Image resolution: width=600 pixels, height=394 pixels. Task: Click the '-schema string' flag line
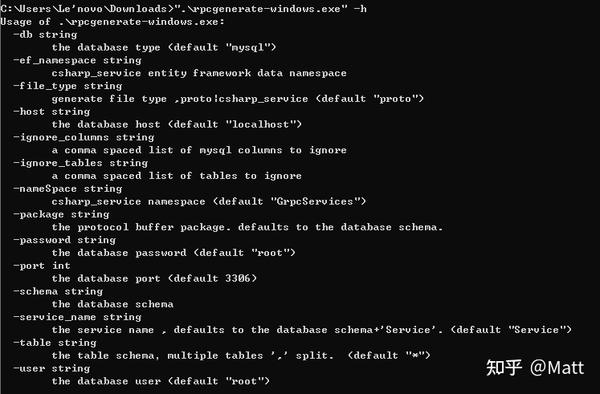pyautogui.click(x=58, y=291)
